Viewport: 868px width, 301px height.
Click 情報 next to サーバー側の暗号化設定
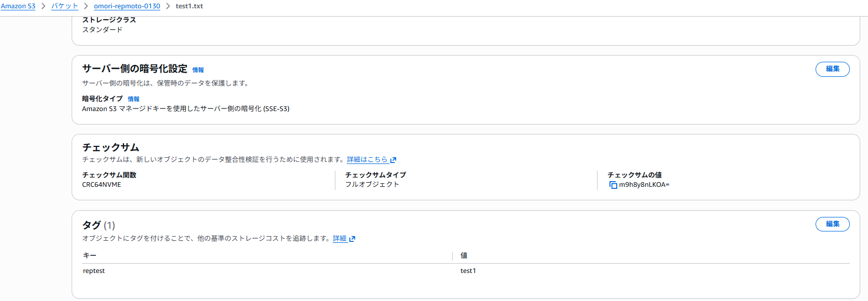[x=198, y=70]
